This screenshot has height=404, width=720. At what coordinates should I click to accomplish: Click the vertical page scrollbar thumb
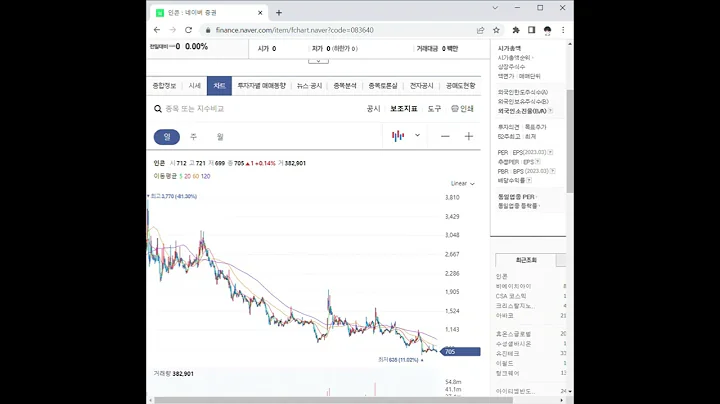(x=570, y=141)
